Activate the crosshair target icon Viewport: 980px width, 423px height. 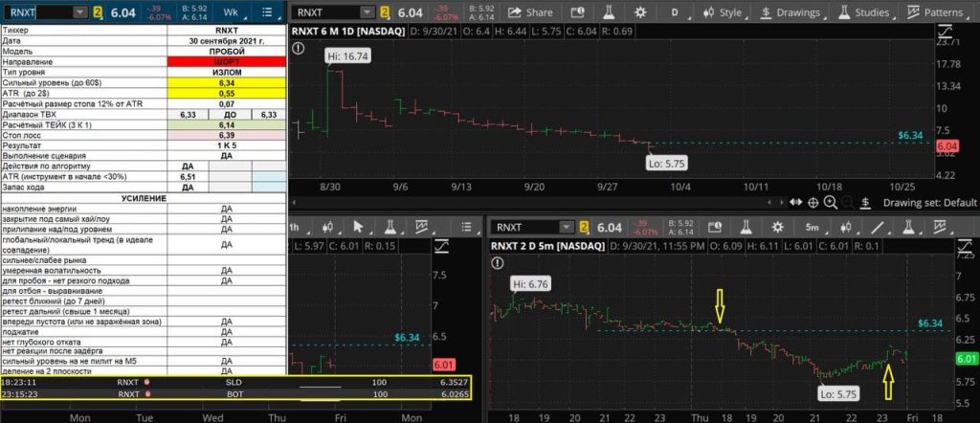(813, 202)
